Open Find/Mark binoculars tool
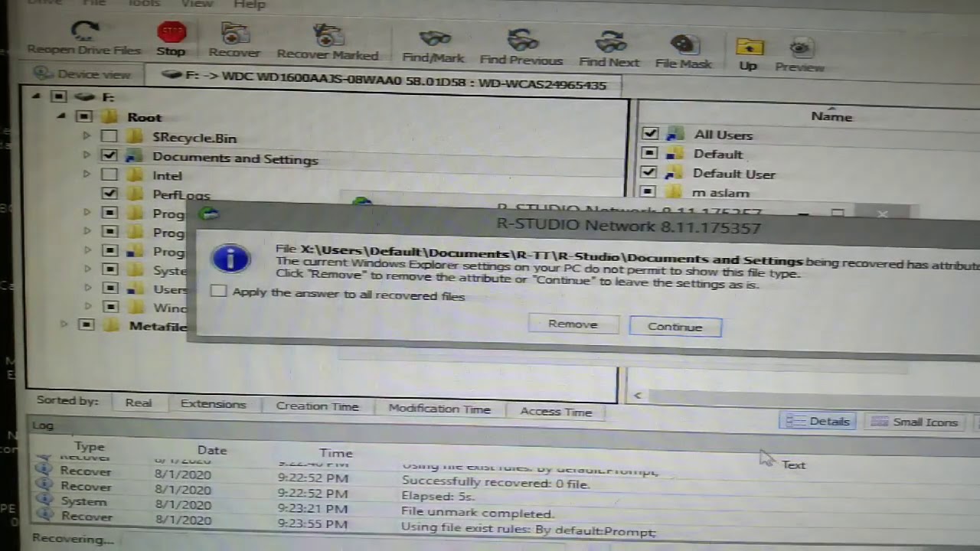 pyautogui.click(x=434, y=40)
